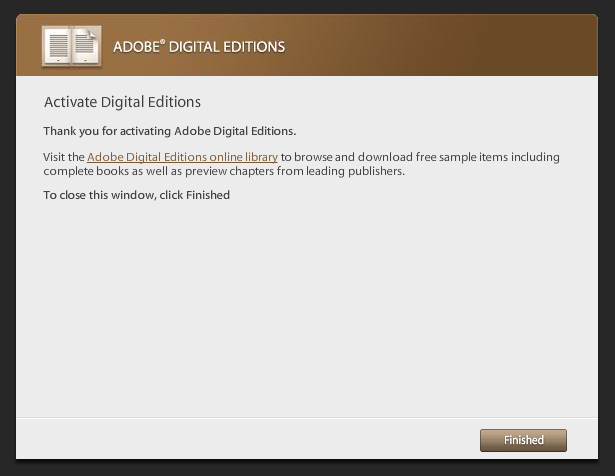Click the 'Thank you for activating Adobe Digital Editions.' text

pyautogui.click(x=169, y=131)
